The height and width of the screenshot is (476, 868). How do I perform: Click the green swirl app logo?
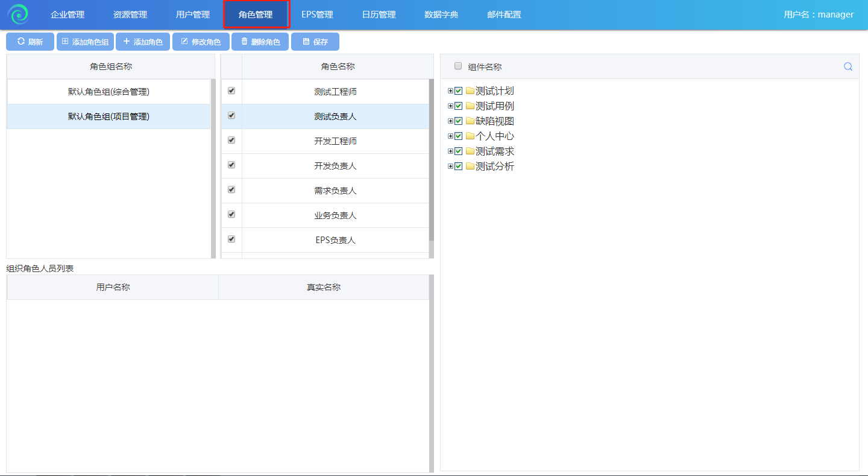(x=18, y=14)
